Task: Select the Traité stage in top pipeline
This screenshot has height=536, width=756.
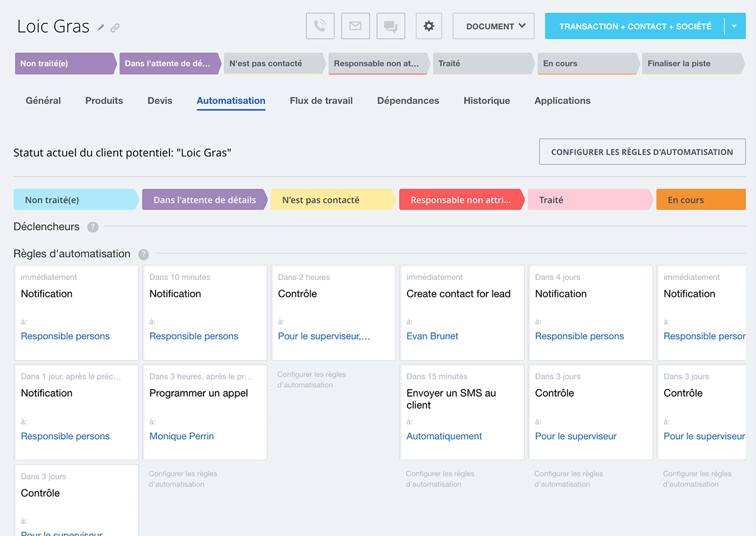Action: coord(483,64)
